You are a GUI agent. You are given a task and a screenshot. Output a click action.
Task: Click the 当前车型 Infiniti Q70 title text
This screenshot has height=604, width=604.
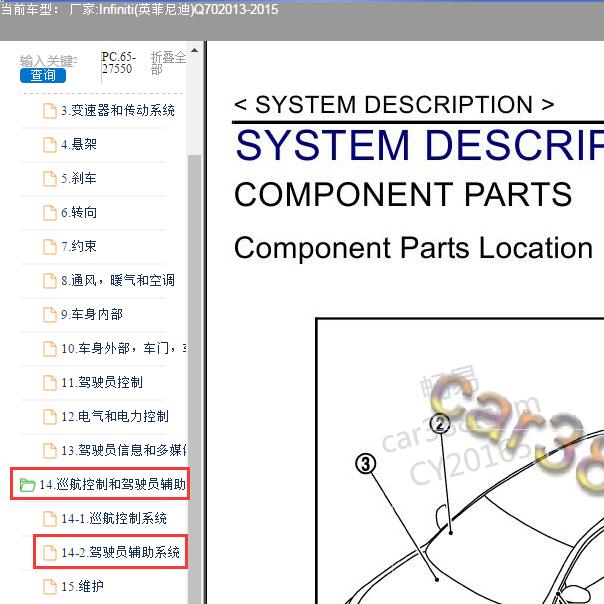[x=139, y=8]
